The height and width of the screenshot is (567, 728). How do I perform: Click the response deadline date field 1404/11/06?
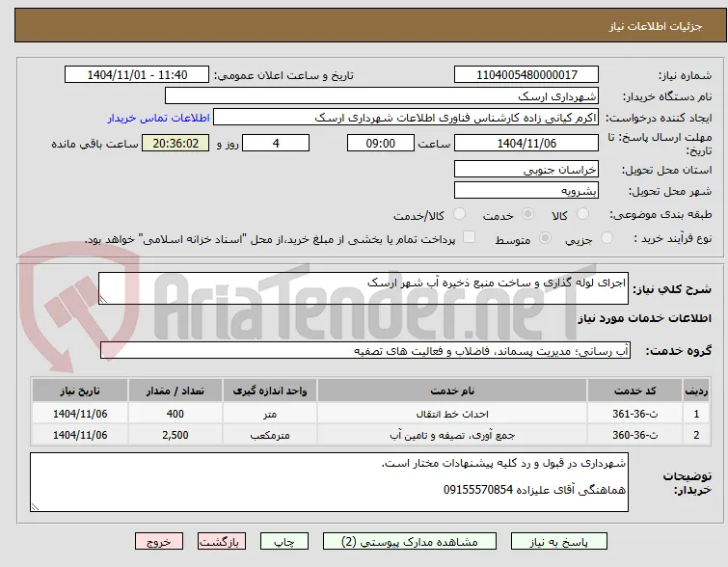click(526, 143)
